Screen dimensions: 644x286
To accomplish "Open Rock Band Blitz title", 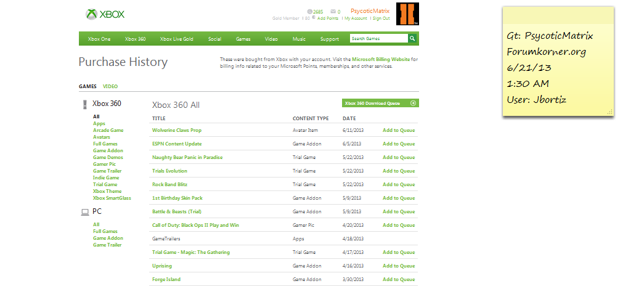I will point(169,184).
